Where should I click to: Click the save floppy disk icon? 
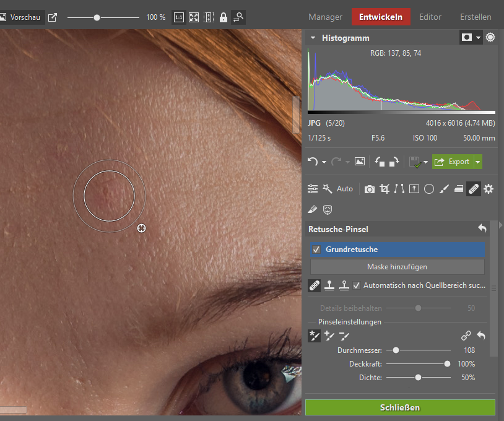(x=415, y=162)
